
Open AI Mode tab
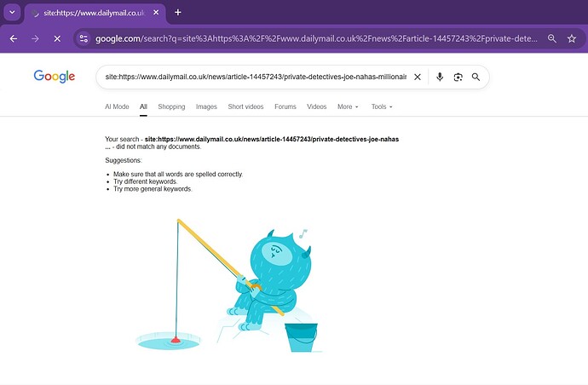[117, 106]
